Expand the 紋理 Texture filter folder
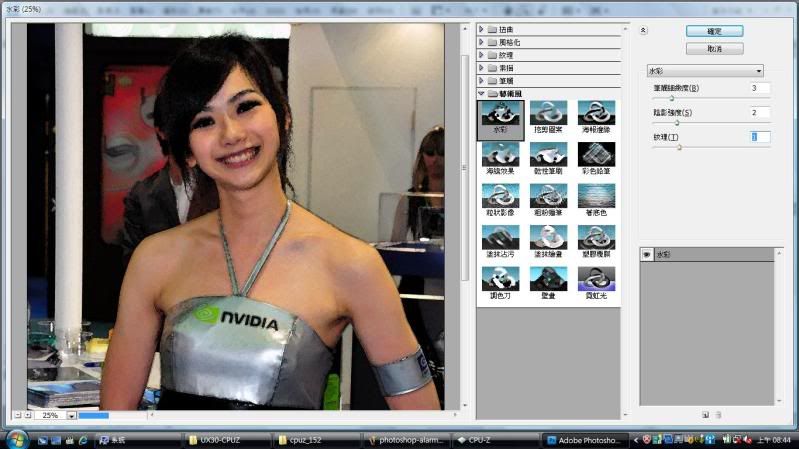This screenshot has width=799, height=449. coord(481,55)
